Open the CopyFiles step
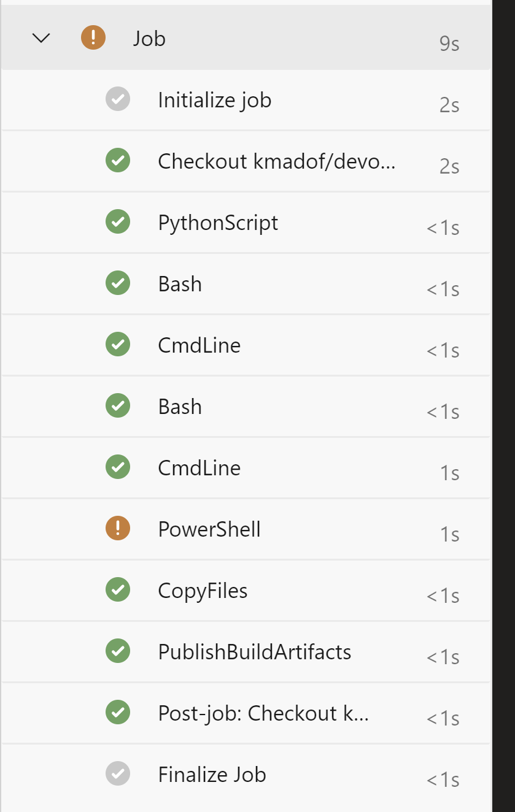This screenshot has width=515, height=812. (x=203, y=591)
